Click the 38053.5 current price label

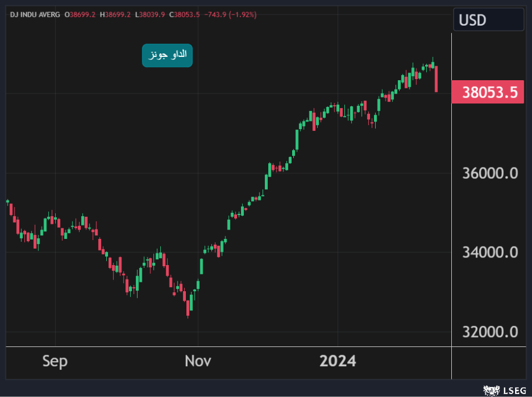click(x=488, y=92)
